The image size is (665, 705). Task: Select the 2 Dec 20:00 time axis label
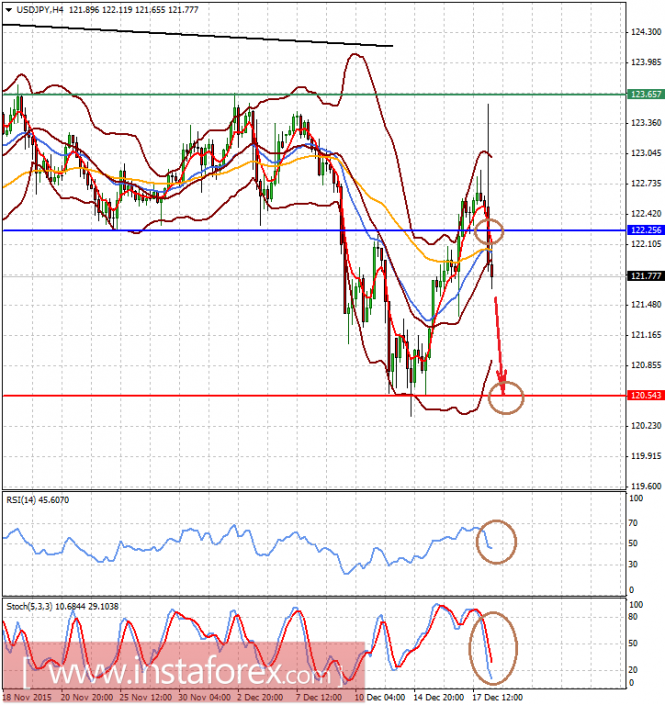coord(260,697)
